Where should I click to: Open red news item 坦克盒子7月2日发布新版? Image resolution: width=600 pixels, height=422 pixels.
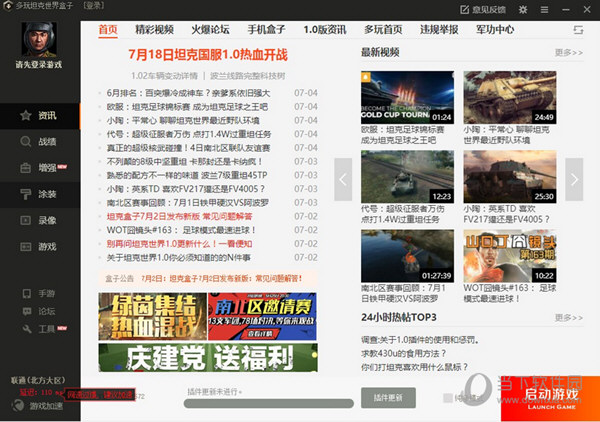coord(179,217)
